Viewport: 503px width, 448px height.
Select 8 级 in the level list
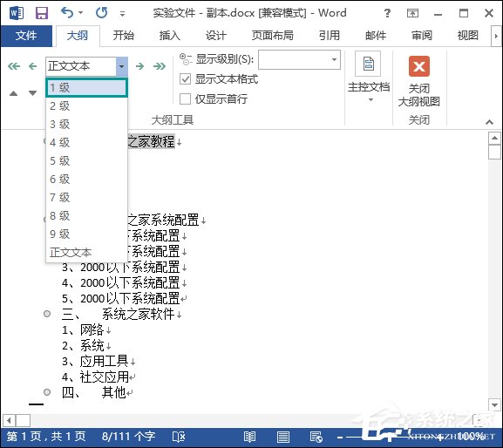86,215
